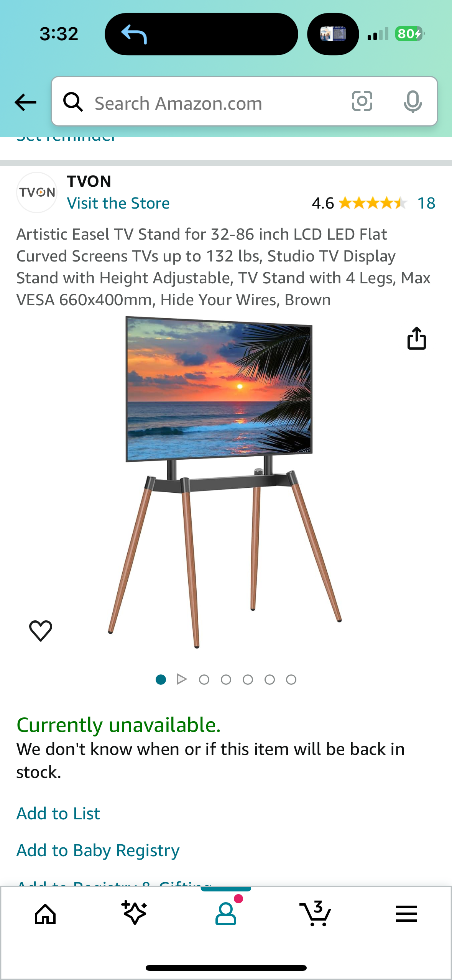This screenshot has height=980, width=452.
Task: Click the Visit the Store link
Action: point(118,203)
